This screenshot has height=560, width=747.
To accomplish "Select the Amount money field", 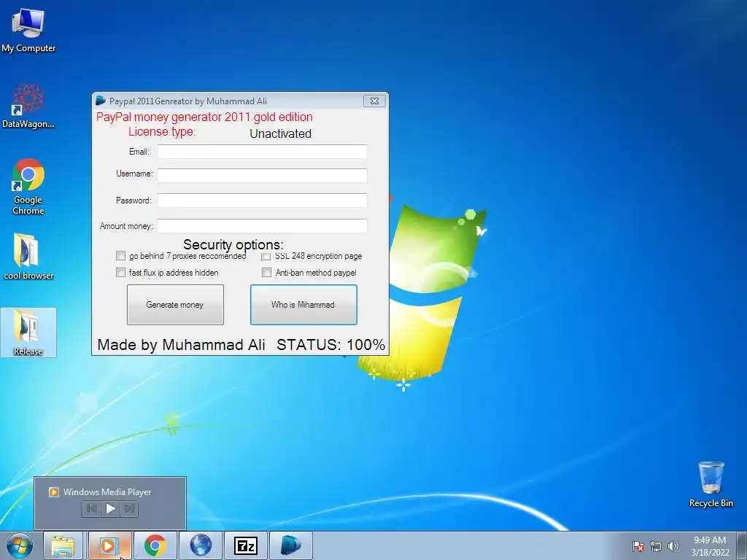I will coord(262,226).
